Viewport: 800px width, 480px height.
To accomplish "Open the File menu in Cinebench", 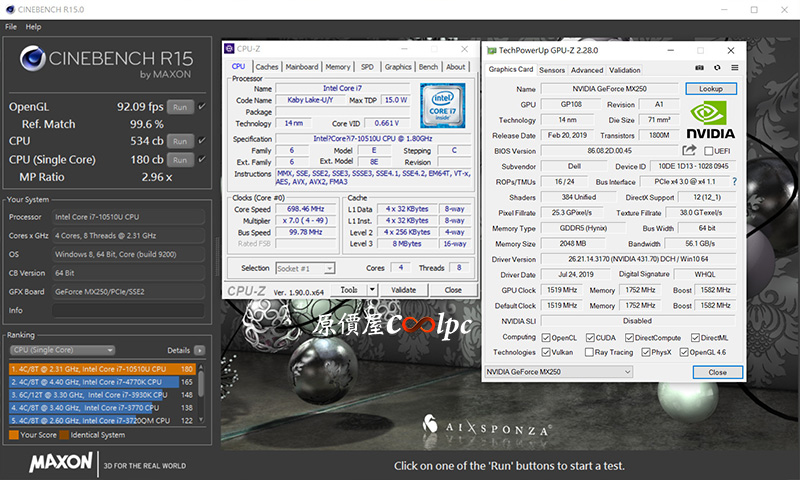I will pos(11,27).
